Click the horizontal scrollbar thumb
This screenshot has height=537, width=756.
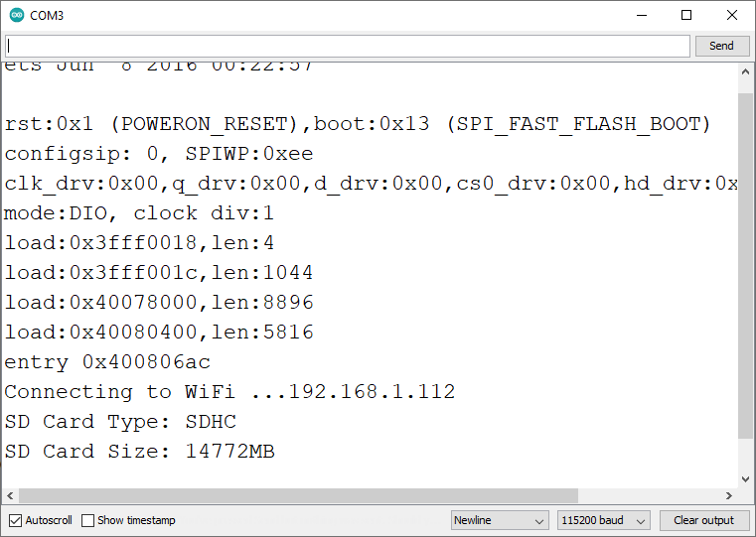pyautogui.click(x=298, y=495)
